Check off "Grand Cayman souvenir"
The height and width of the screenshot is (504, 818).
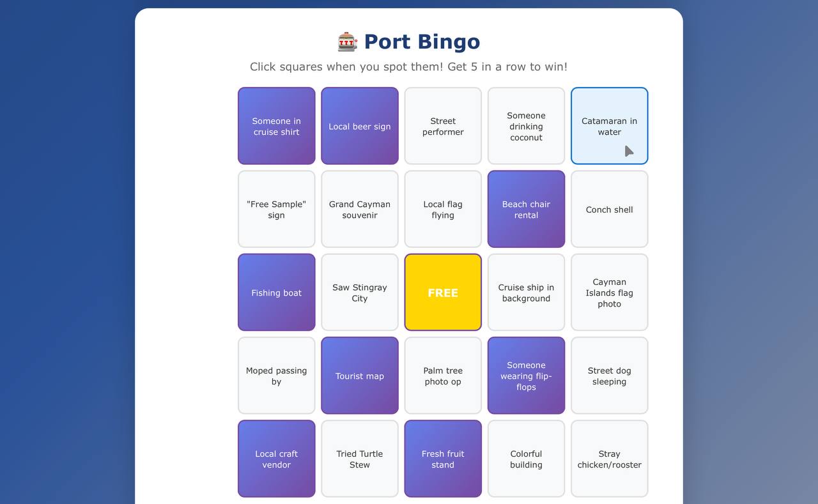pos(359,209)
